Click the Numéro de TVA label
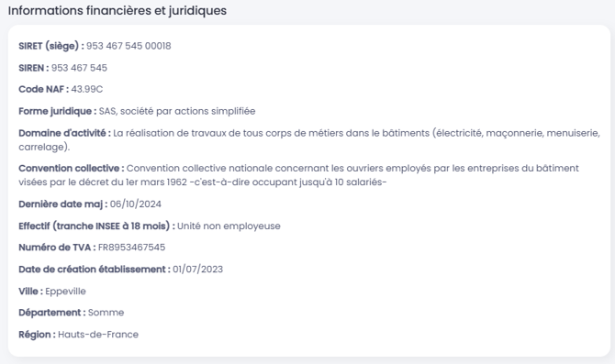The width and height of the screenshot is (615, 364). click(x=57, y=248)
